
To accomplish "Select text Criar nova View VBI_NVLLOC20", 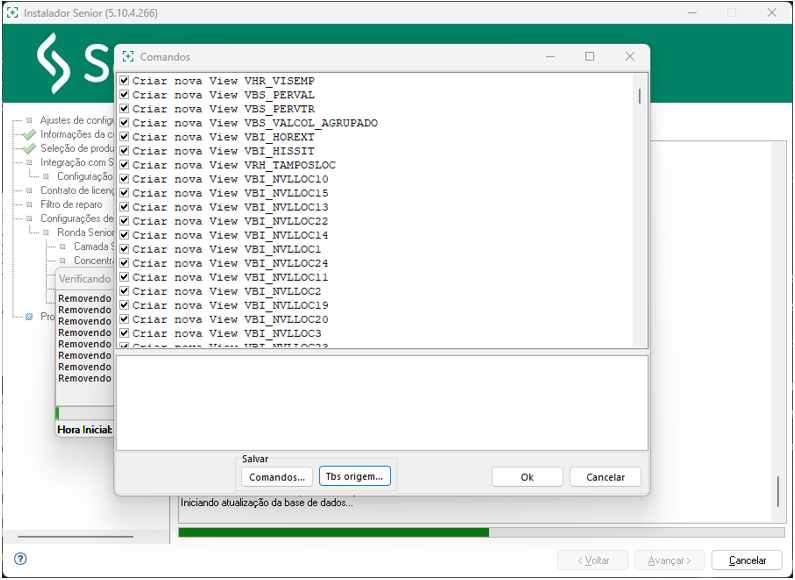I will coord(230,320).
